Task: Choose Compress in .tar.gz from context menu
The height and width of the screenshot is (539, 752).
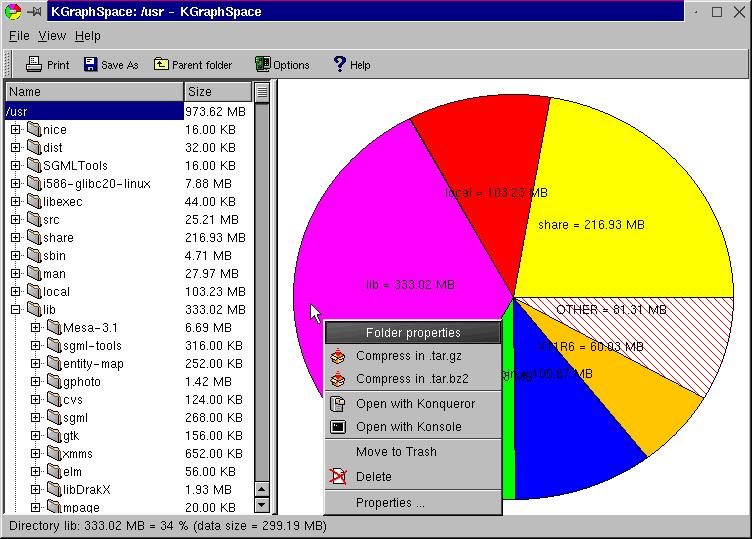Action: 413,356
